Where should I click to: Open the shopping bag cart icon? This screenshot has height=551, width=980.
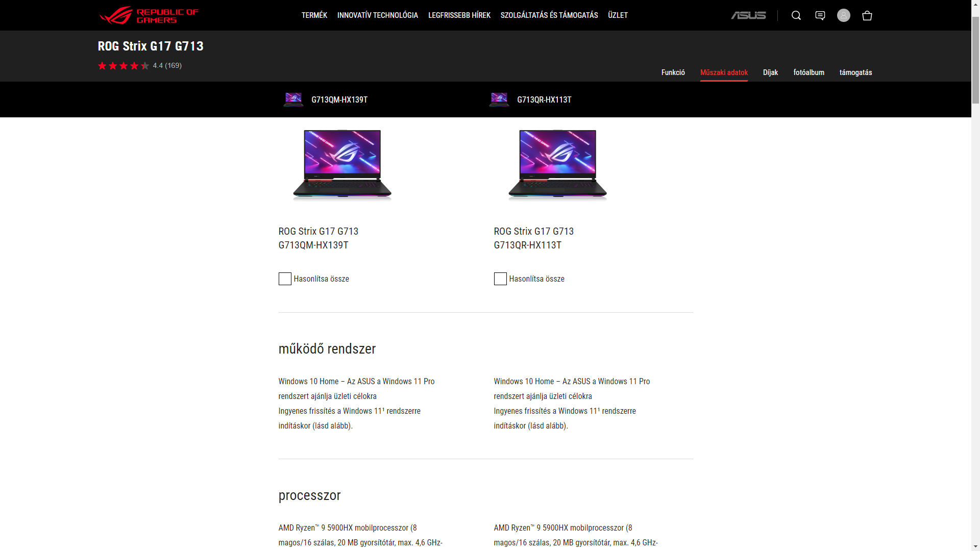pos(867,15)
